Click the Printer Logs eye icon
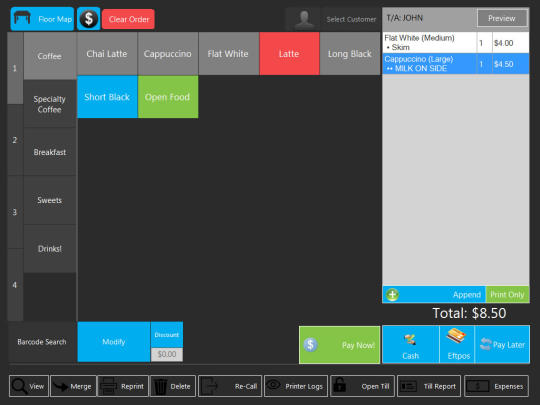Image resolution: width=540 pixels, height=405 pixels. click(273, 384)
